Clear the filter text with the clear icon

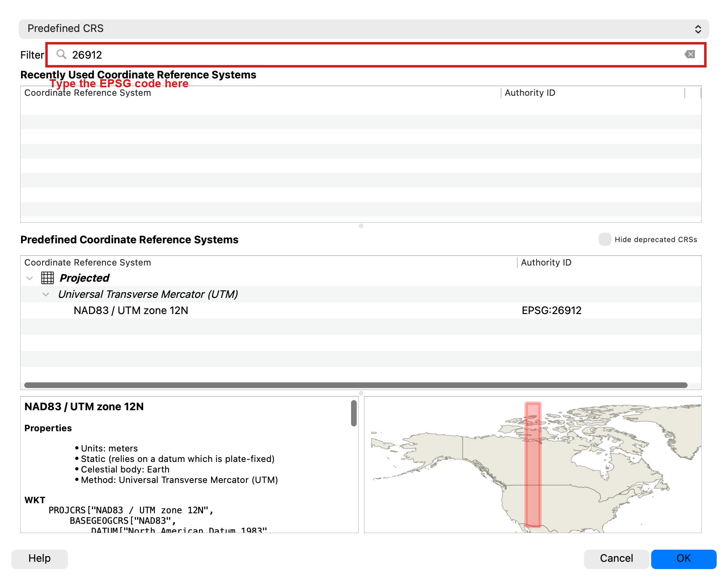(x=690, y=54)
